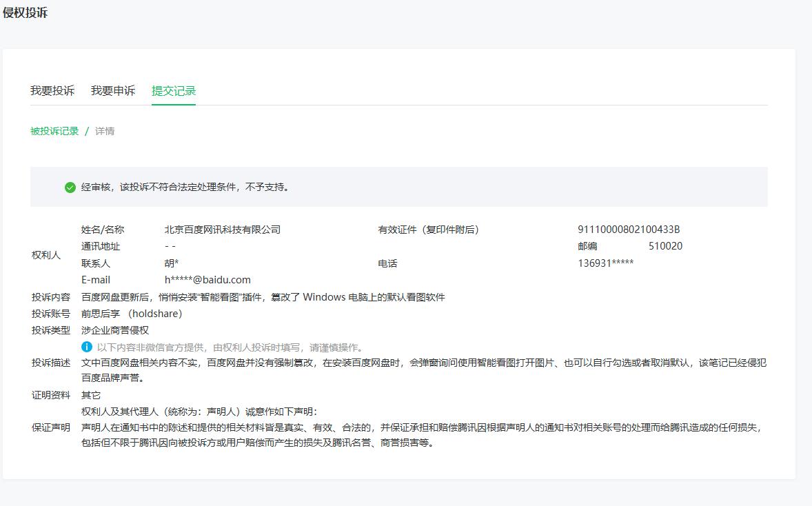
Task: Click the 其它 value beside 证明资料
Action: (91, 395)
